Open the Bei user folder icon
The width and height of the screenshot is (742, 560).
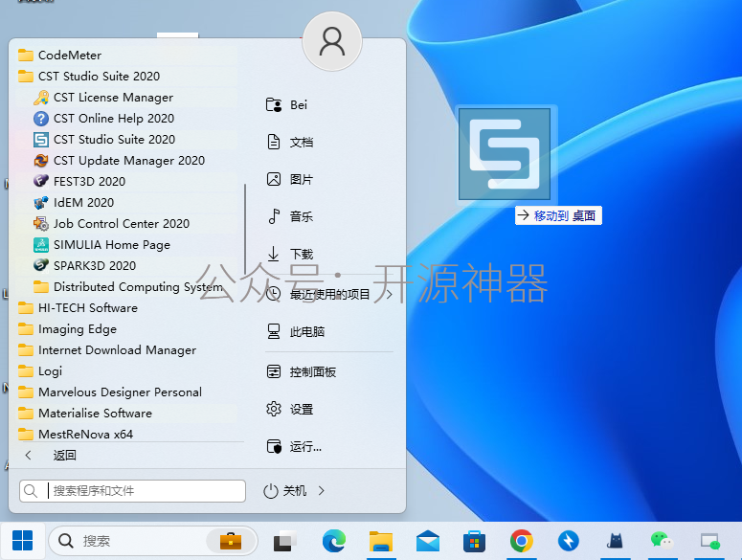pyautogui.click(x=274, y=104)
